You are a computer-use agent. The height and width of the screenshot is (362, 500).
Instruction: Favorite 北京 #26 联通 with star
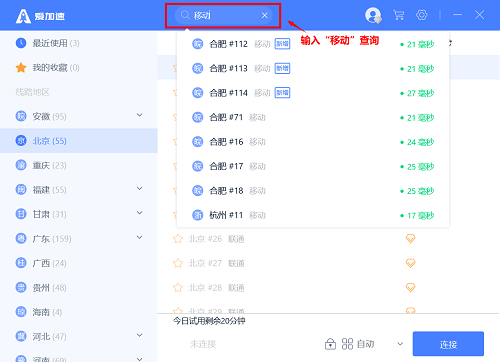[178, 239]
